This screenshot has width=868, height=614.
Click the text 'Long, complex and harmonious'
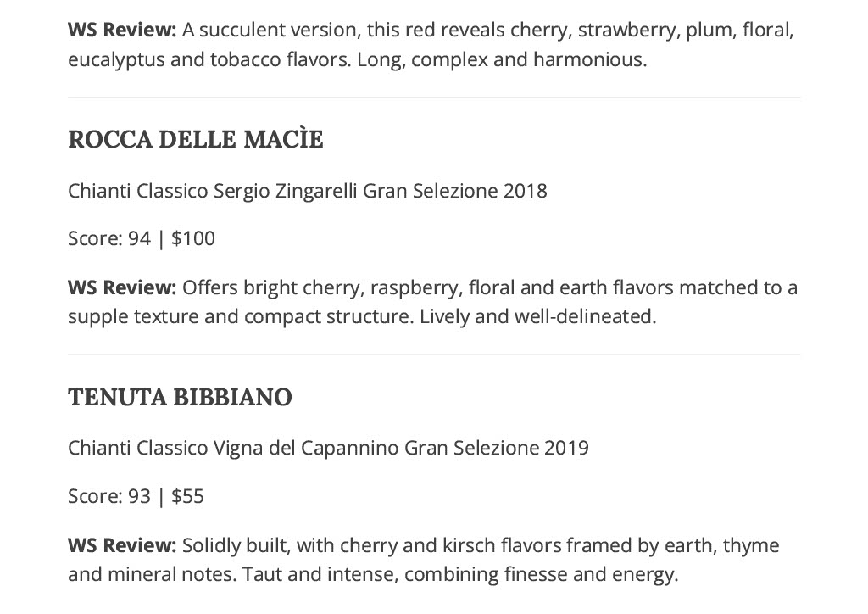(x=502, y=59)
